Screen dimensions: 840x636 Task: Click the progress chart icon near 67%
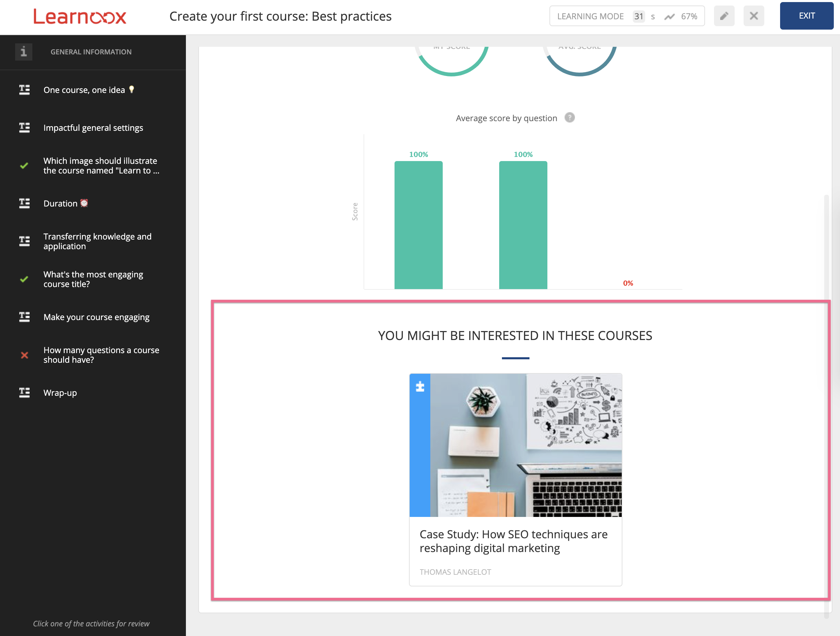click(x=669, y=16)
